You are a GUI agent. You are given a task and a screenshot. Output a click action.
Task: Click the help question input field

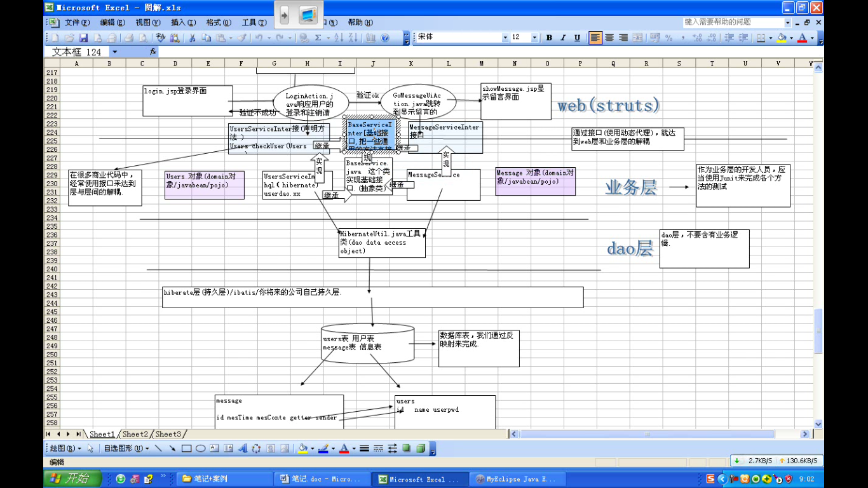pyautogui.click(x=733, y=22)
